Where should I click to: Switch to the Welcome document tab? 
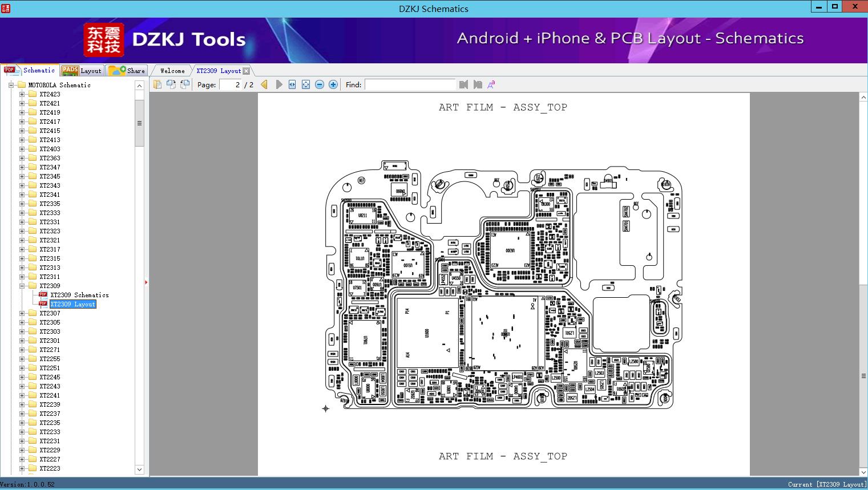[172, 71]
